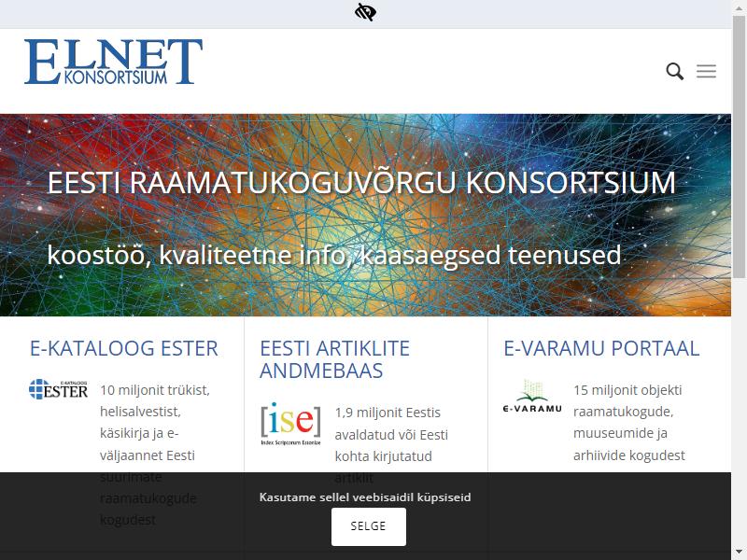747x560 pixels.
Task: Open the ELNET Konsortsium logo homepage
Action: point(113,62)
